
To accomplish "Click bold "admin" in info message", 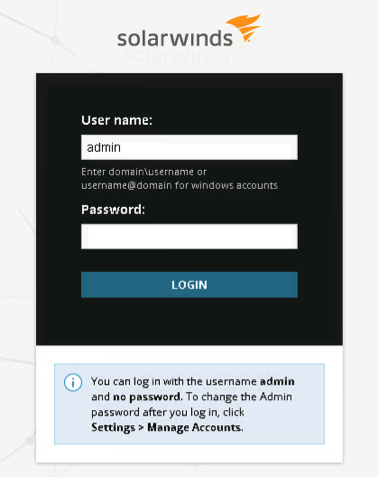I will [x=277, y=381].
